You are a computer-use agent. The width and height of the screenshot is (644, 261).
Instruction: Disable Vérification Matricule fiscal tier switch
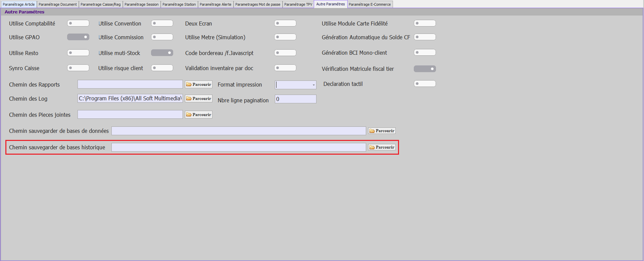[425, 69]
